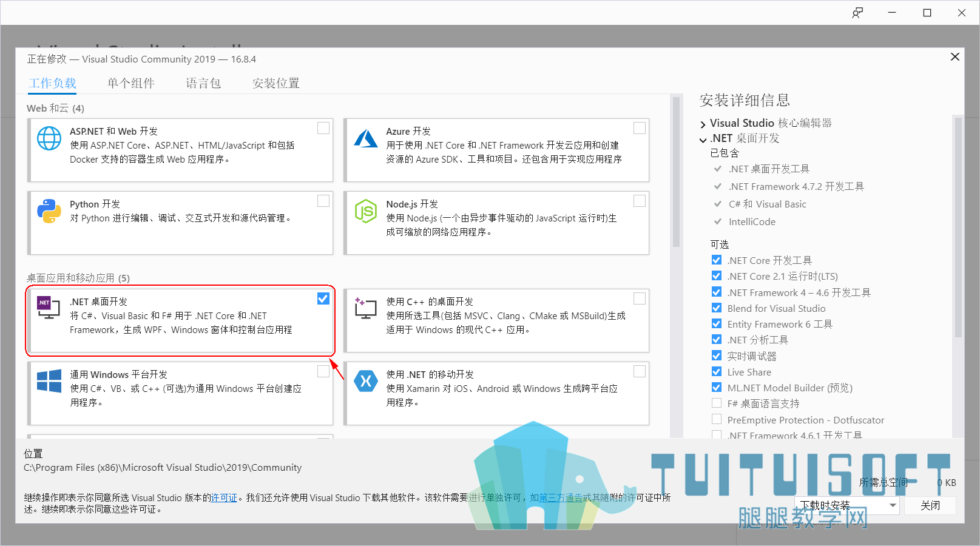Click the Universal Windows Platform logo icon
Screen dimensions: 980x546
pos(49,381)
